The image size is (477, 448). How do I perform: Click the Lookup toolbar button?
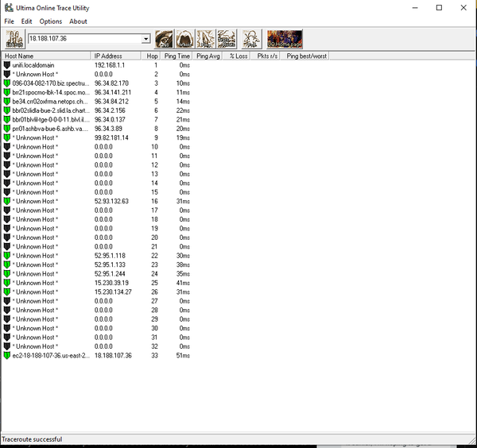[15, 39]
